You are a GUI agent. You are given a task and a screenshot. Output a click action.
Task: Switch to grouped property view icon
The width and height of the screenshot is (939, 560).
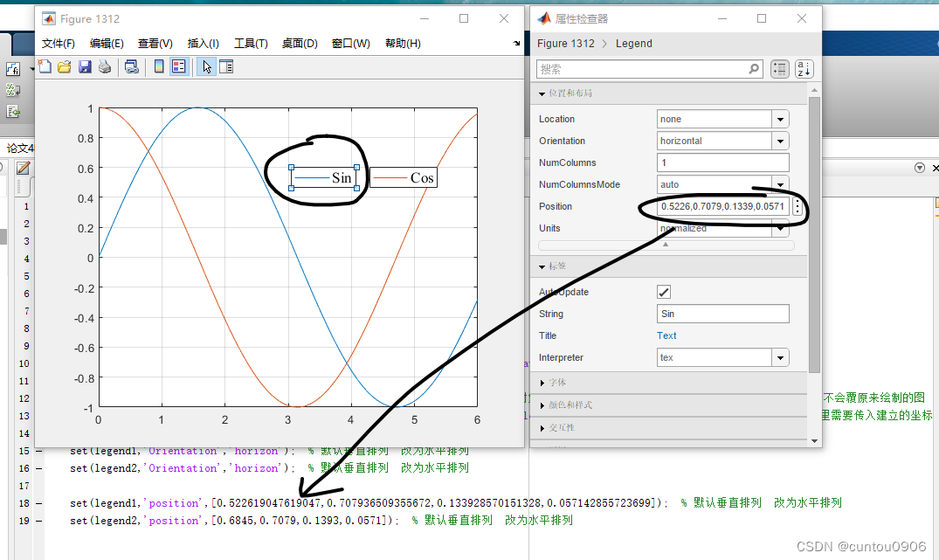[x=780, y=70]
